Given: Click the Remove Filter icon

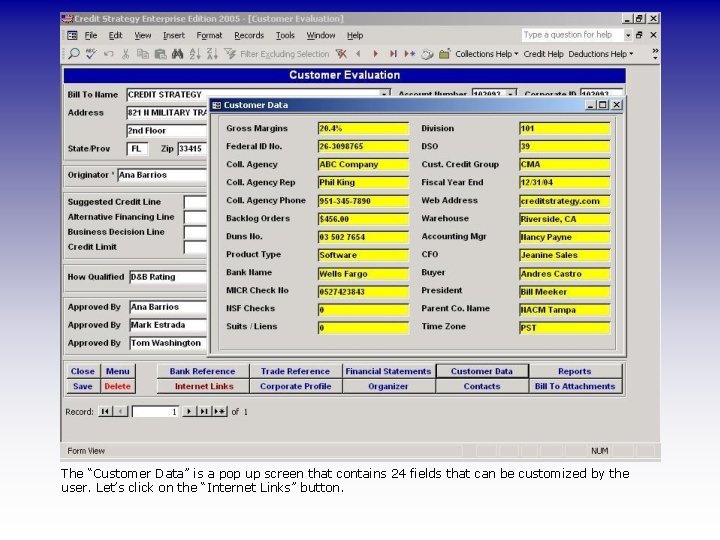Looking at the screenshot, I should (341, 54).
